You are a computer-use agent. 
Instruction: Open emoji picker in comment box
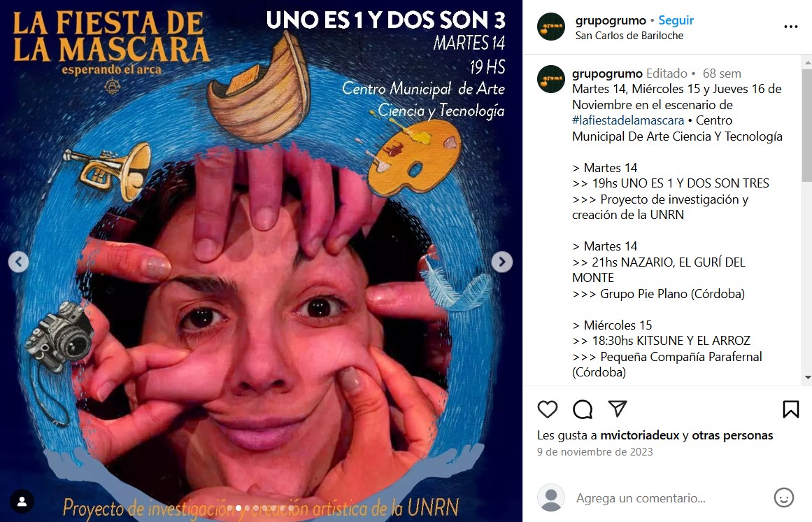click(x=783, y=498)
